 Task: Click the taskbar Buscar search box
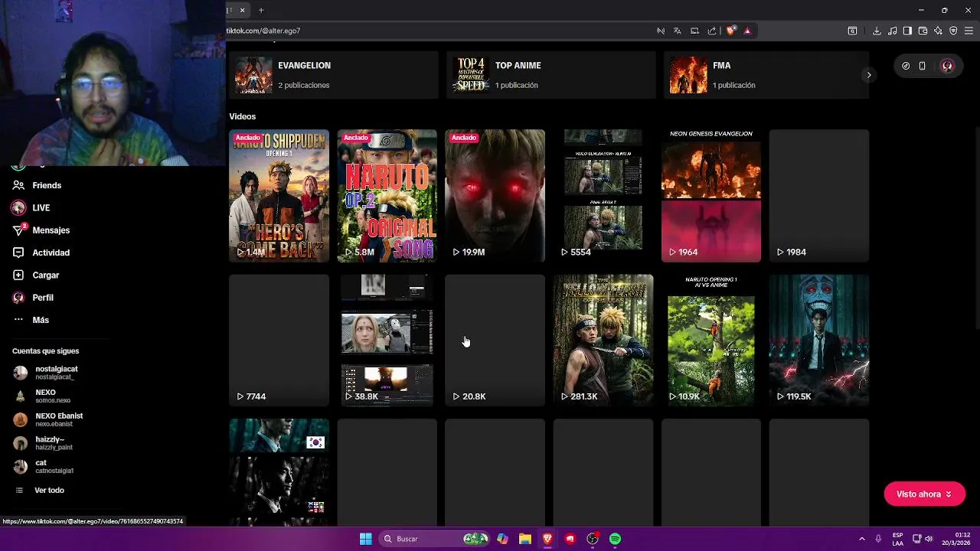click(x=435, y=539)
